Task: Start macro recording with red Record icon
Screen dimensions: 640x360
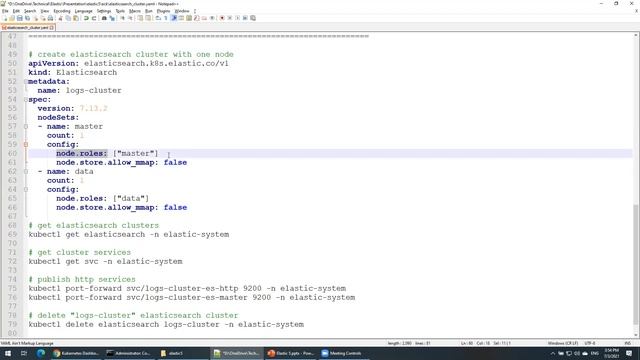Action: [x=222, y=18]
